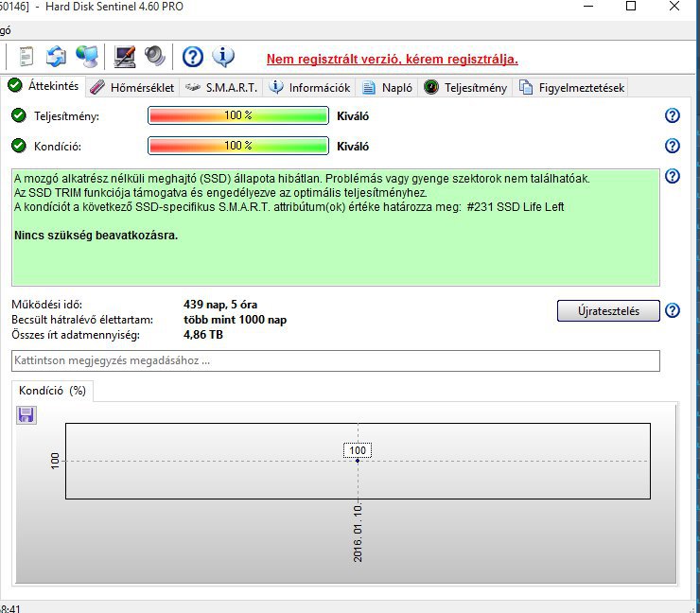Image resolution: width=700 pixels, height=613 pixels.
Task: Switch to the Információk tab
Action: tap(310, 88)
